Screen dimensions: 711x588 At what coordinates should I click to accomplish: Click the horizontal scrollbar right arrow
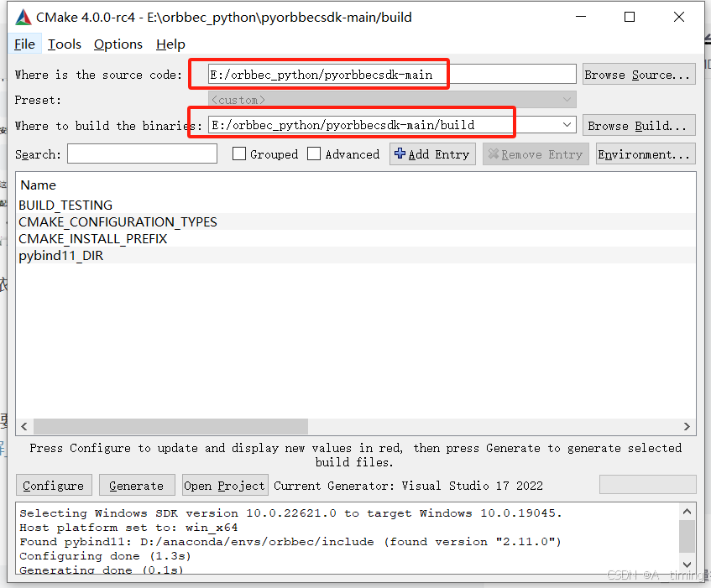pyautogui.click(x=687, y=426)
